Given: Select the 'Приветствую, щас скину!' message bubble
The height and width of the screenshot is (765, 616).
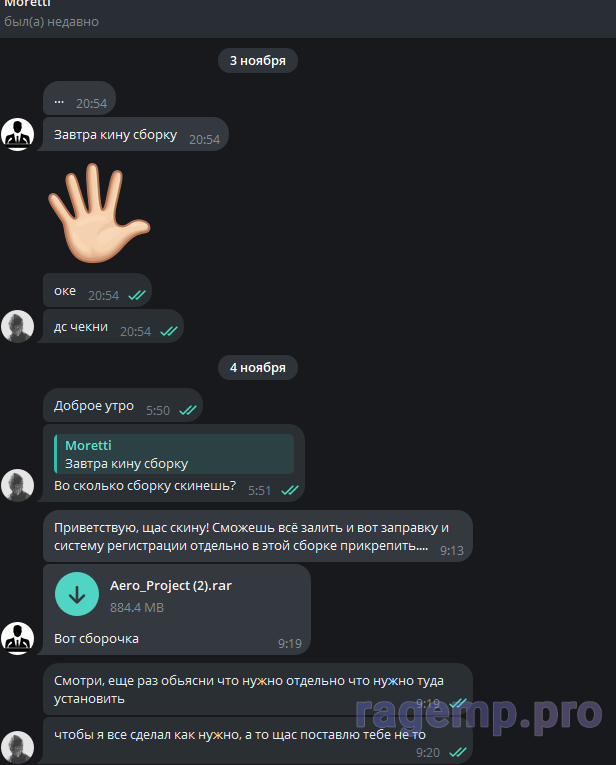Looking at the screenshot, I should 258,536.
